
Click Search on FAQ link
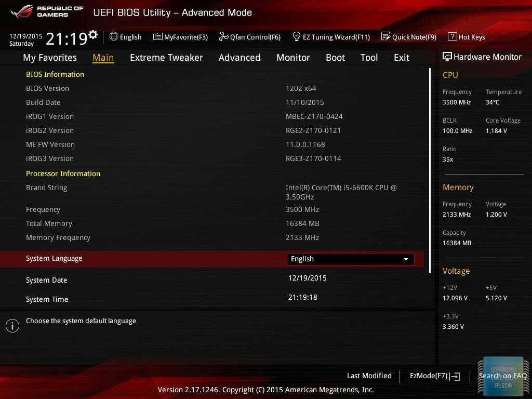[x=502, y=376]
